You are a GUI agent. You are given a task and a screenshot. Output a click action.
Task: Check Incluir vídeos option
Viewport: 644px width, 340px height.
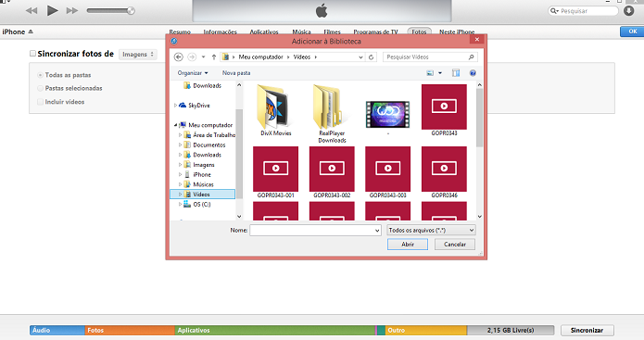40,102
